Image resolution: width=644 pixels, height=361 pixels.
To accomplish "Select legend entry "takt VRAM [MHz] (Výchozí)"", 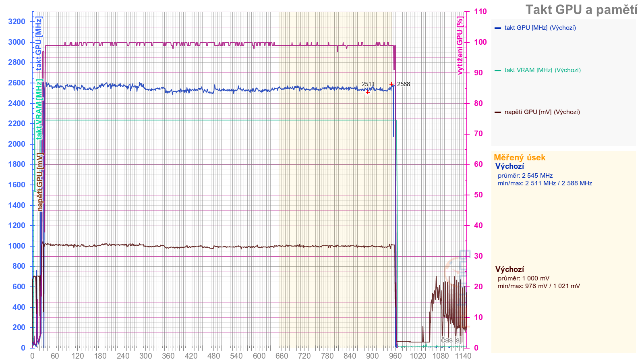I will point(543,70).
